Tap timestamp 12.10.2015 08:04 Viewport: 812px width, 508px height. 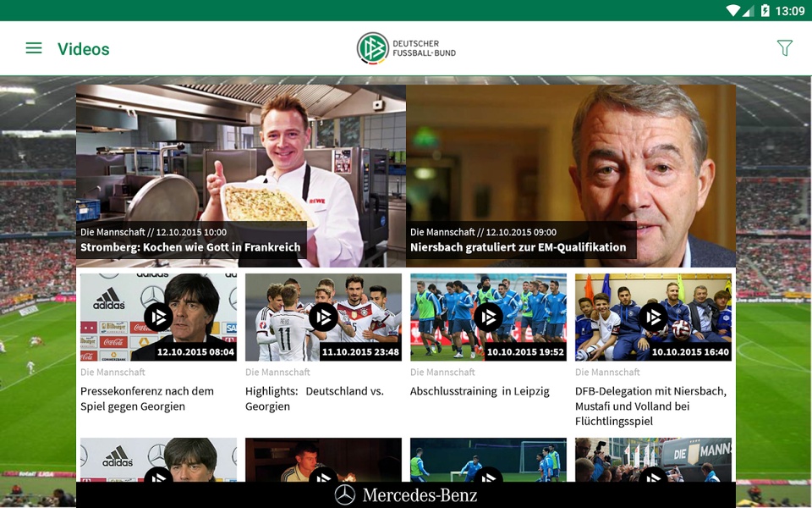[x=195, y=352]
